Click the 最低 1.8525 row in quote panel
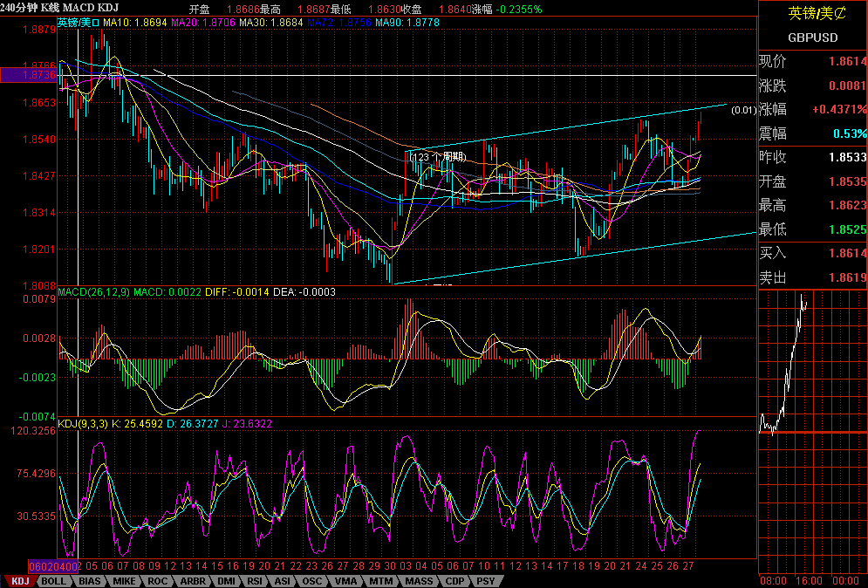Screen dimensions: 868x588 coord(813,229)
